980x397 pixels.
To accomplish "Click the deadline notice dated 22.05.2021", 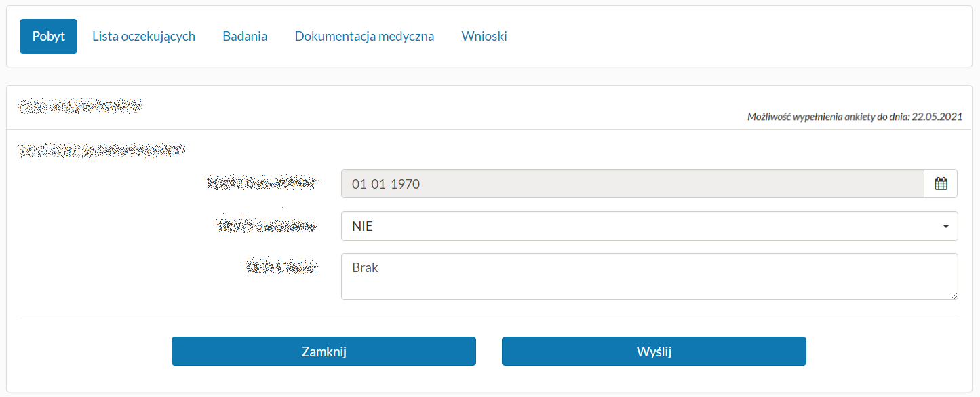I will click(856, 116).
